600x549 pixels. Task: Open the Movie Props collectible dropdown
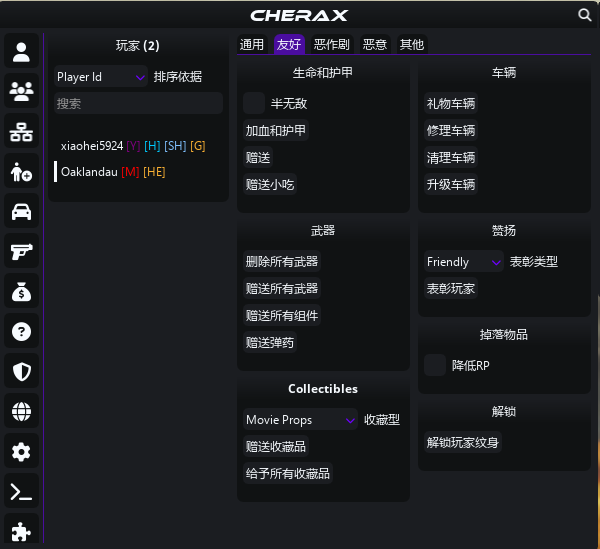tap(300, 420)
